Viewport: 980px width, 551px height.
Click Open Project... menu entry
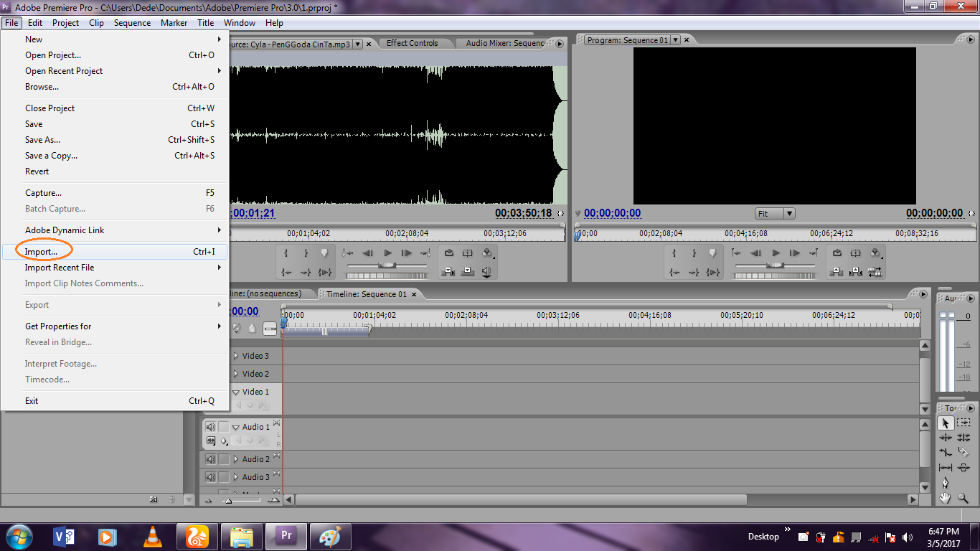115,55
